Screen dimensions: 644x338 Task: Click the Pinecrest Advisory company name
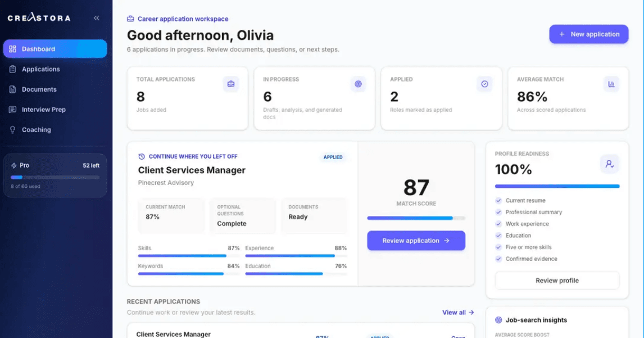pyautogui.click(x=166, y=183)
